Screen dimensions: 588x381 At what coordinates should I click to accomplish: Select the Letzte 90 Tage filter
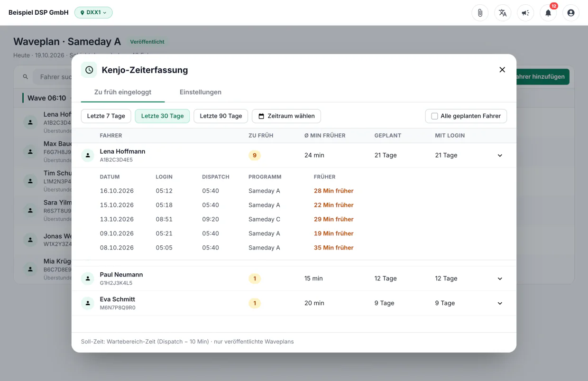pyautogui.click(x=221, y=116)
